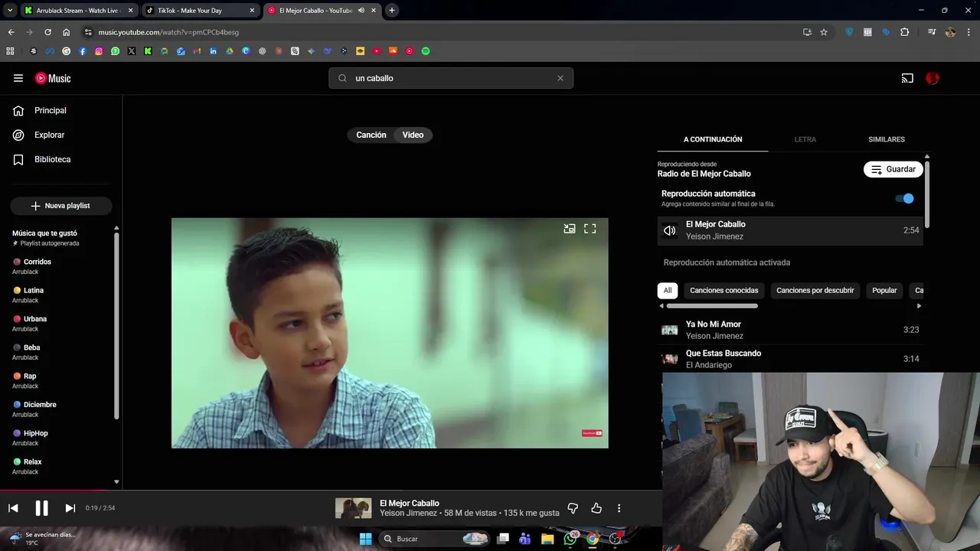This screenshot has width=980, height=551.
Task: Pause the current song
Action: tap(41, 508)
